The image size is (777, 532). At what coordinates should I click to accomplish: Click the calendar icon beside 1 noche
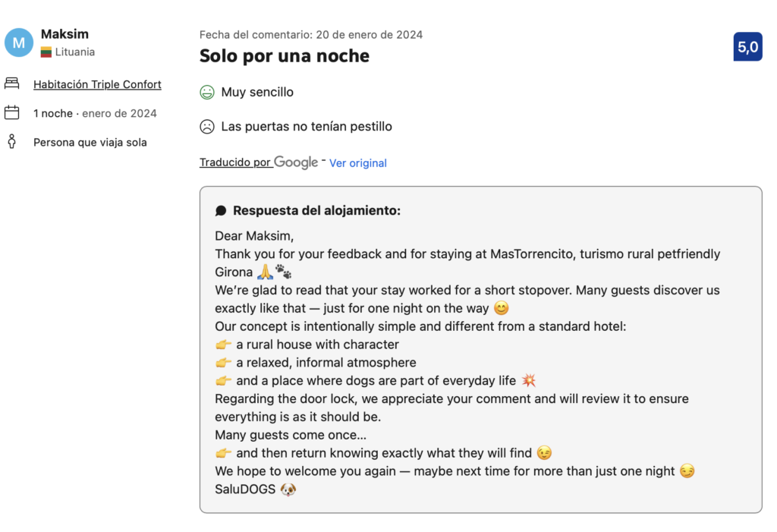pyautogui.click(x=11, y=113)
